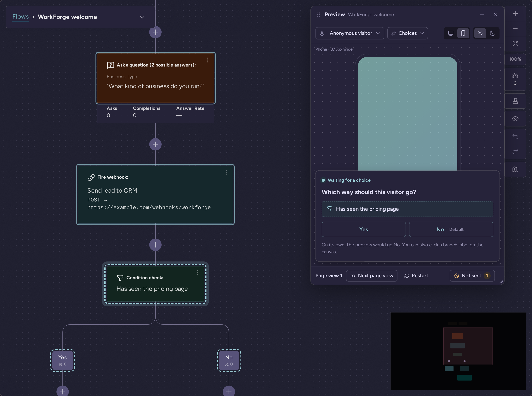
Task: Select light theme for the preview
Action: (x=480, y=33)
